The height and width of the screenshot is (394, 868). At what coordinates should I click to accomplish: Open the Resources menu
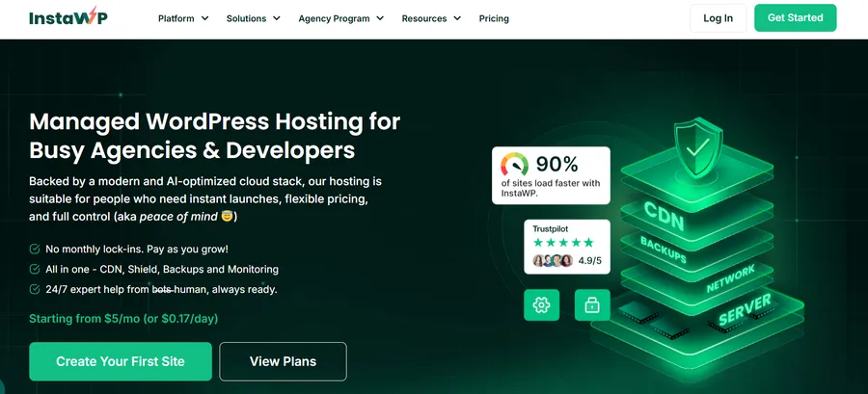coord(431,18)
